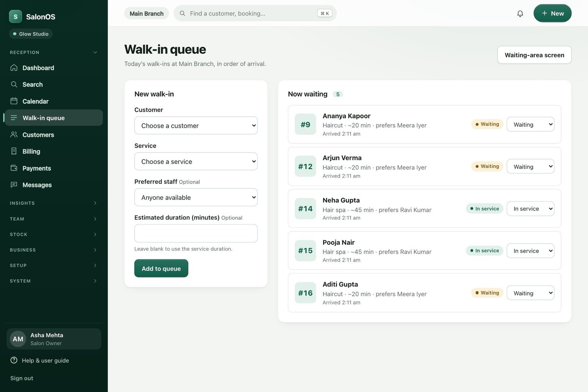
Task: Click queue number badge #9
Action: [x=305, y=125]
